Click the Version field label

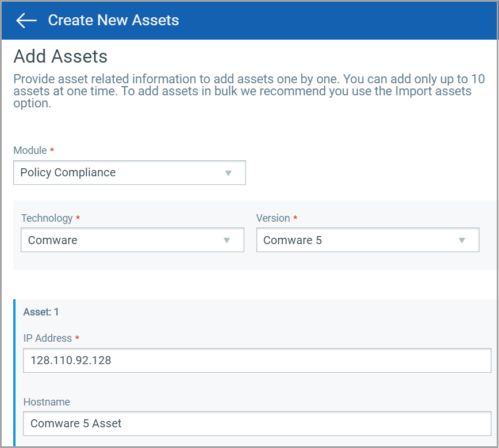273,218
